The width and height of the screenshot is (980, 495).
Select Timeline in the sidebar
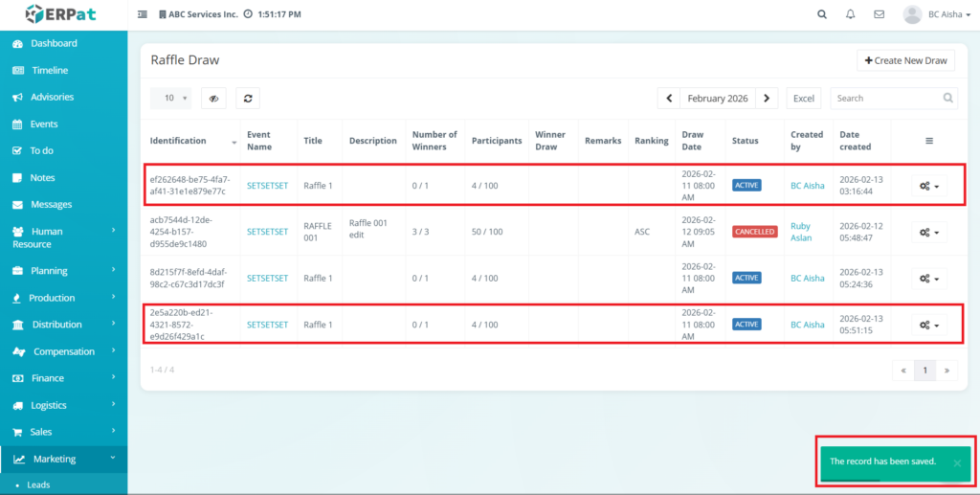click(x=50, y=70)
